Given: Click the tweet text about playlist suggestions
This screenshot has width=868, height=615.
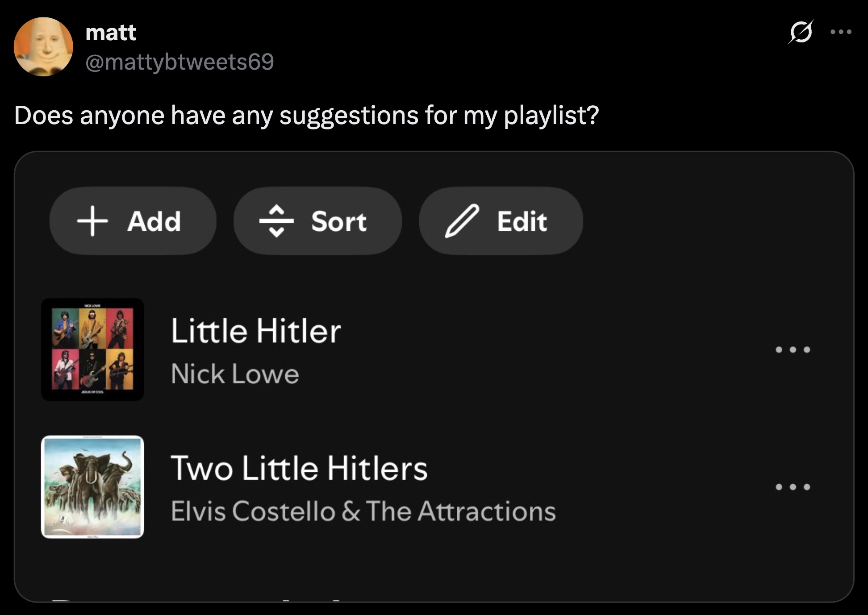Looking at the screenshot, I should coord(306,116).
